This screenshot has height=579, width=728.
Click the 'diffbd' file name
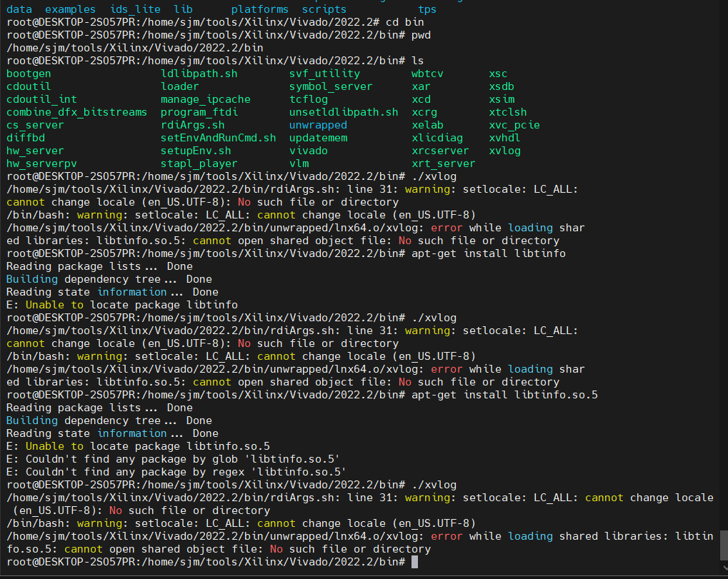tap(26, 138)
